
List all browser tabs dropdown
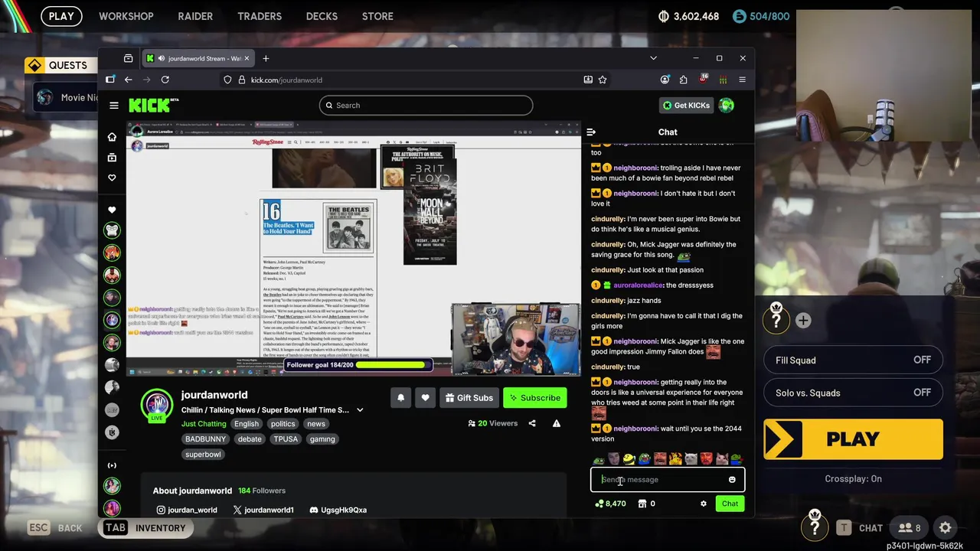[x=653, y=58]
